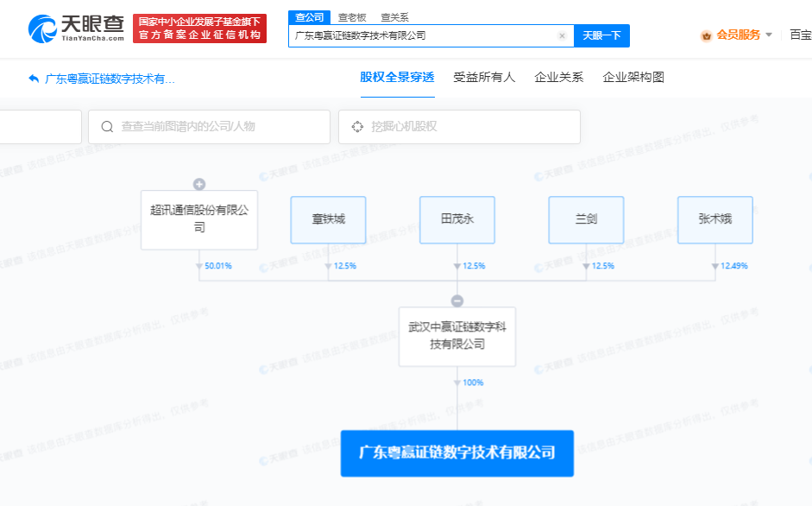The width and height of the screenshot is (812, 506).
Task: Click the magnifier icon in graph search
Action: click(107, 126)
